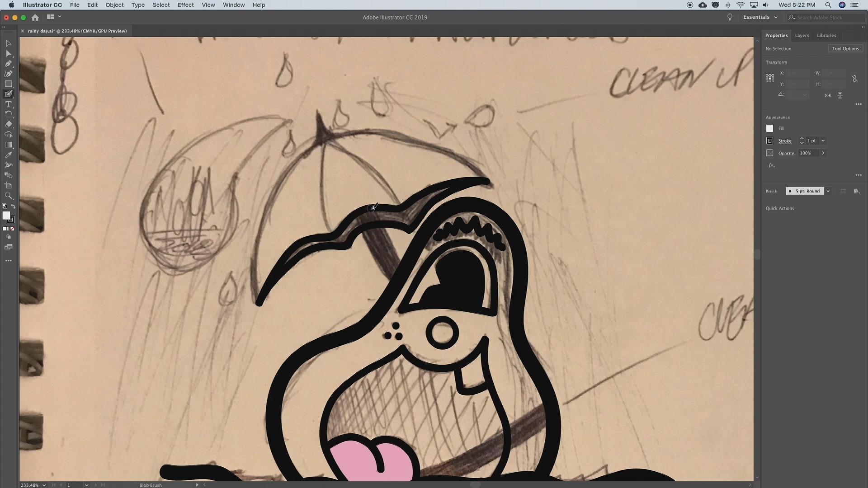Expand the Essentials workspace switcher
Image resolution: width=868 pixels, height=488 pixels.
tap(760, 17)
